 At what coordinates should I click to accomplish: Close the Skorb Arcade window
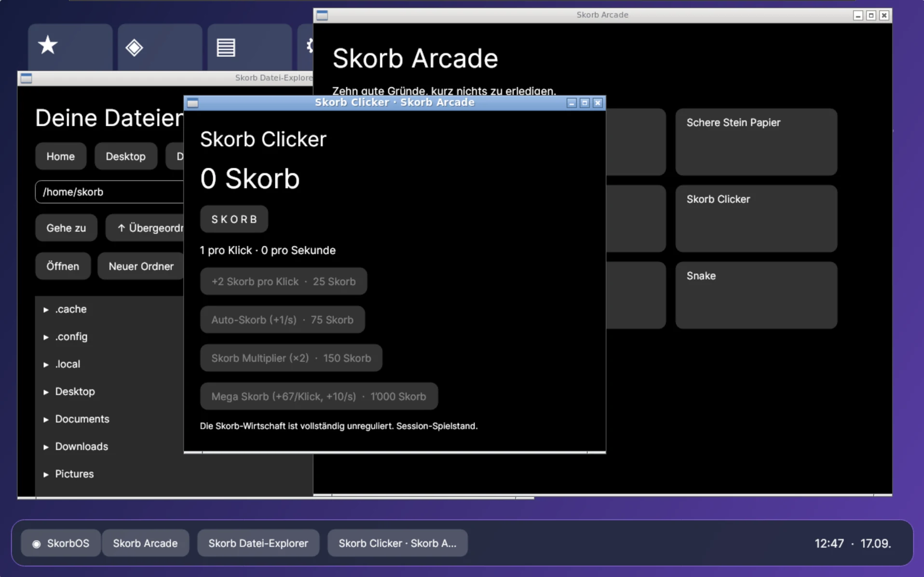pos(884,15)
